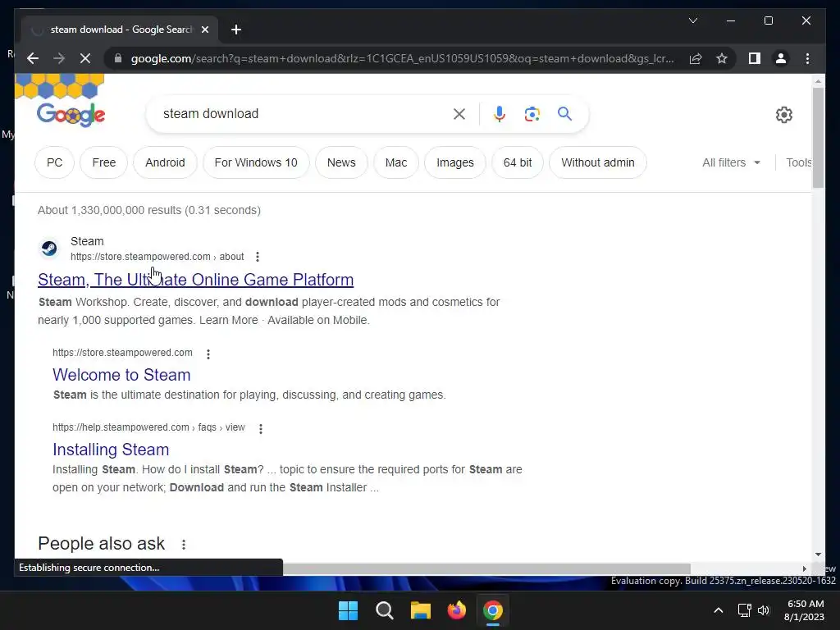Bookmark this page with the star icon
This screenshot has width=840, height=630.
click(x=722, y=58)
